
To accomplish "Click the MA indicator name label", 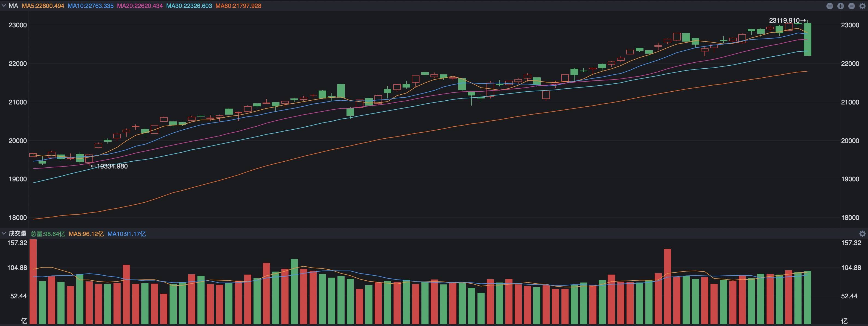I will (x=13, y=6).
